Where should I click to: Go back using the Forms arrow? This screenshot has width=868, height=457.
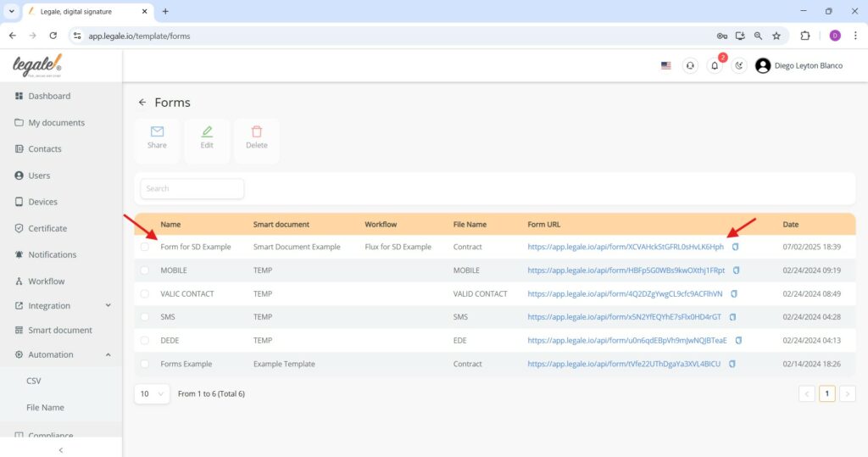pyautogui.click(x=142, y=103)
